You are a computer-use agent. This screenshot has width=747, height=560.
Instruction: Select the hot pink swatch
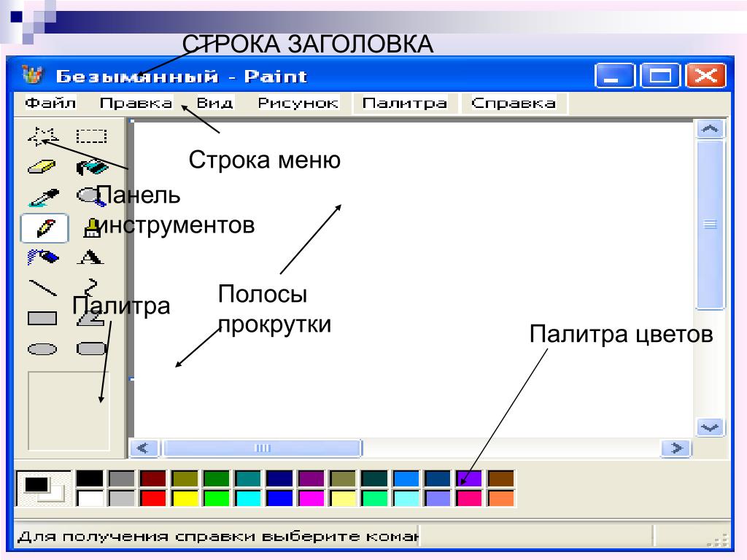tap(469, 498)
